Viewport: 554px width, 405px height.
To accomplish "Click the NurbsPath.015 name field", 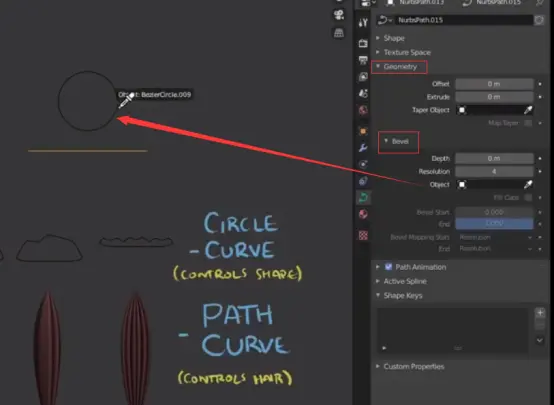I will click(x=464, y=20).
